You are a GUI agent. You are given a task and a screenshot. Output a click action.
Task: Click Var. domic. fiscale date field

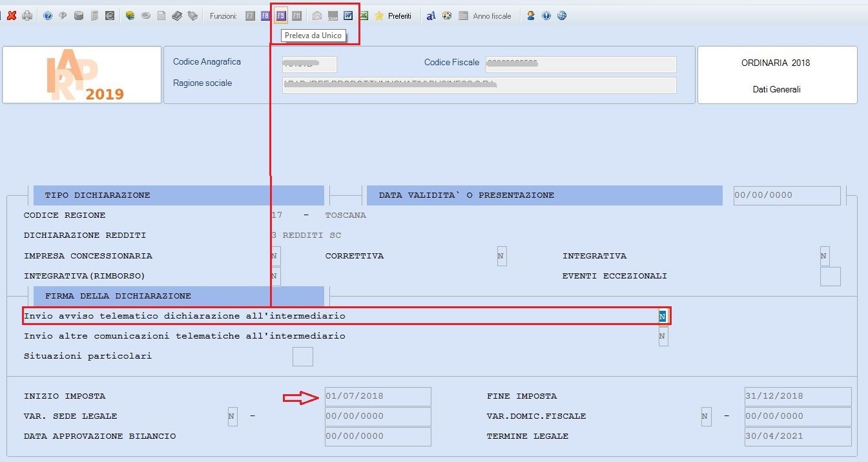point(798,416)
